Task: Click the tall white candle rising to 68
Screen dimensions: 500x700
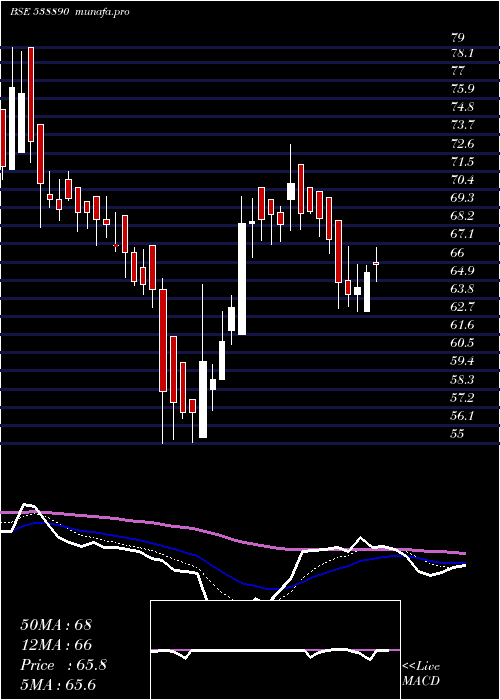Action: [242, 279]
